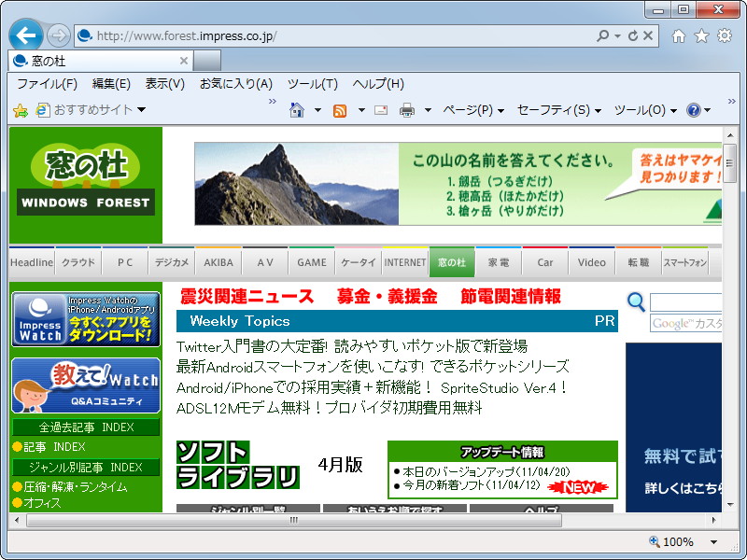This screenshot has height=560, width=747.
Task: Show more command bar items chevron
Action: [732, 101]
